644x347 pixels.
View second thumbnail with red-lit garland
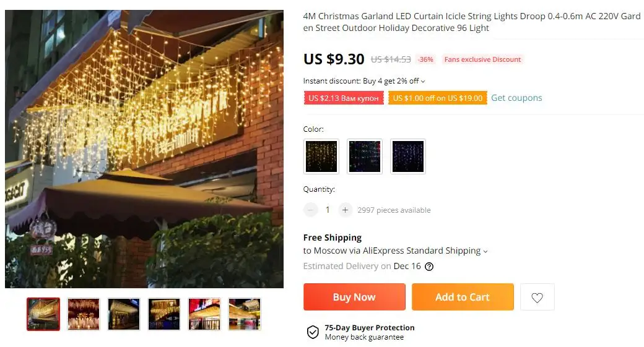point(84,314)
